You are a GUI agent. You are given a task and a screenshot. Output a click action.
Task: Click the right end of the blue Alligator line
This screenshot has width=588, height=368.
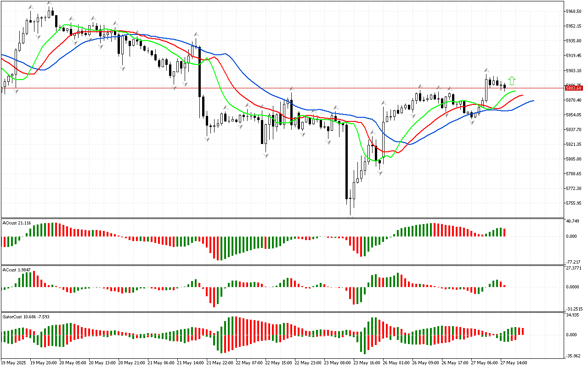[533, 100]
